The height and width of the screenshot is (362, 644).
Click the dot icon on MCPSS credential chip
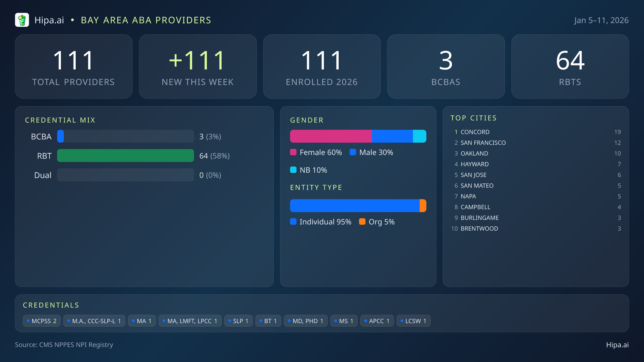[28, 320]
